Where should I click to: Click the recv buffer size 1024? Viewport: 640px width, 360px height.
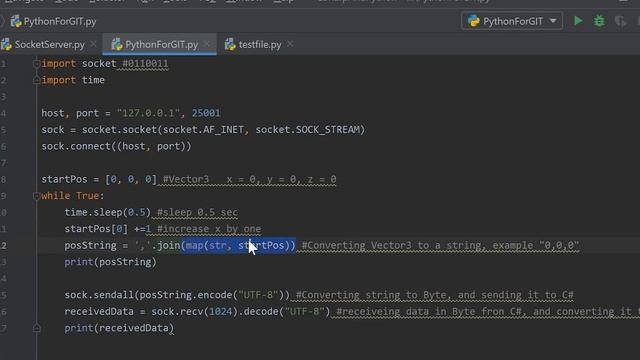point(220,311)
